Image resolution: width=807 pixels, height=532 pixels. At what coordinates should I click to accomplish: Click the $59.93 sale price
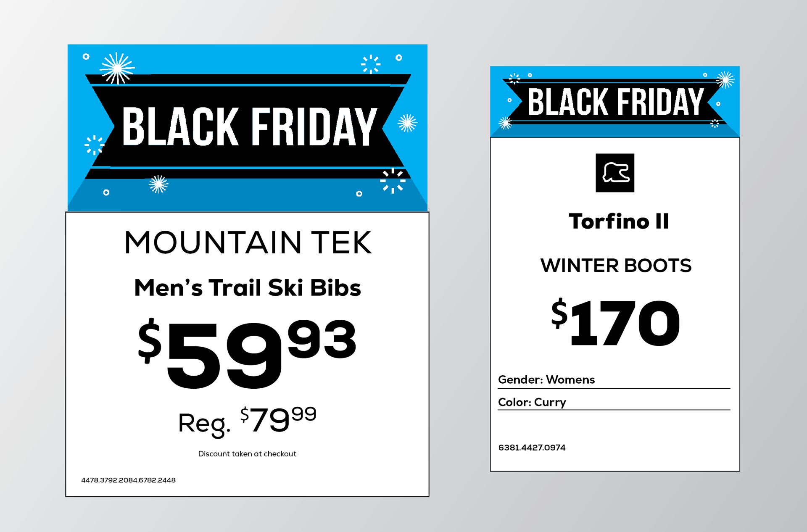[x=247, y=353]
